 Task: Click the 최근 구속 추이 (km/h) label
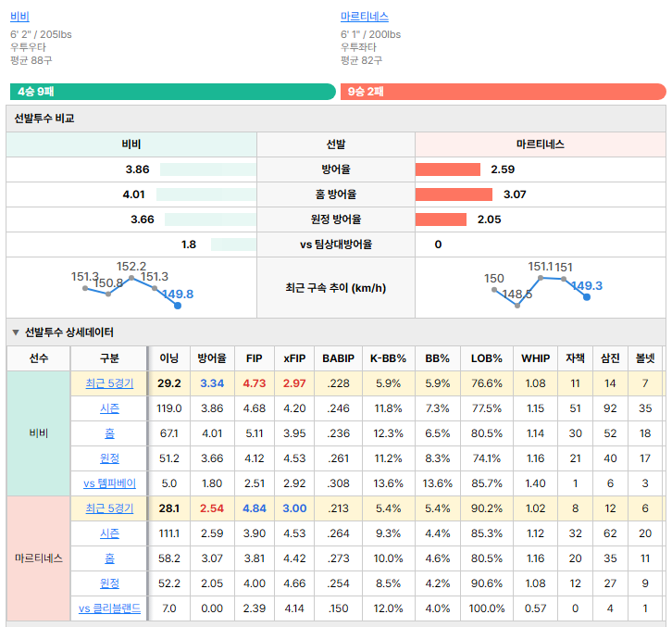point(336,288)
